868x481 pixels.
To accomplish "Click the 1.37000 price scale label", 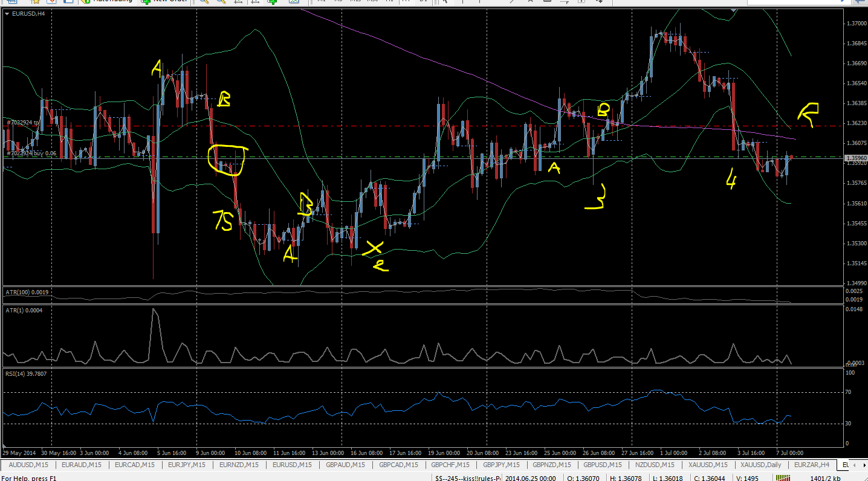I will coord(856,24).
